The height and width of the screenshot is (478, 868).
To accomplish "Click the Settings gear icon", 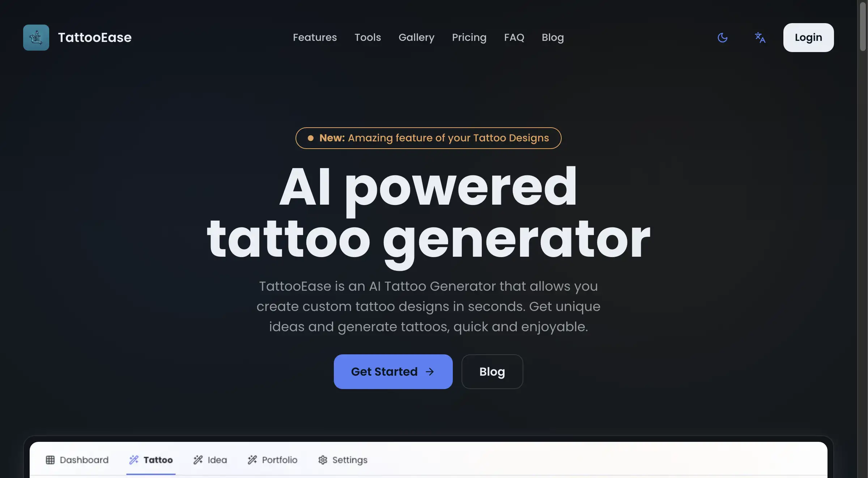I will click(x=322, y=459).
